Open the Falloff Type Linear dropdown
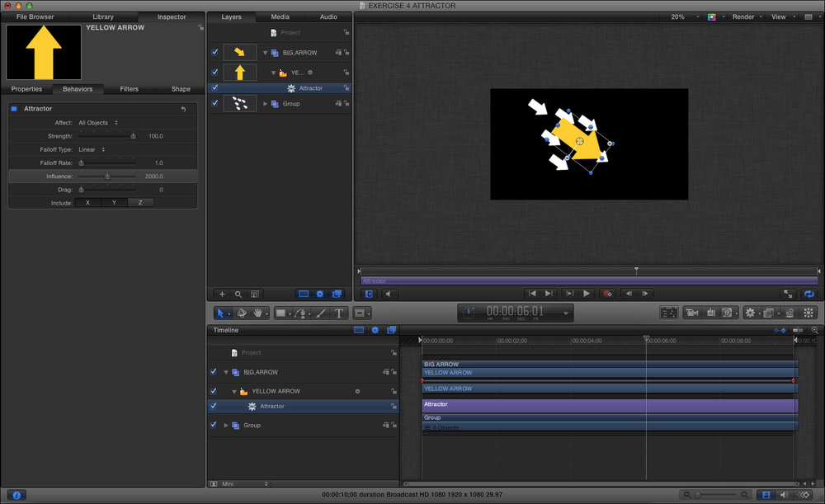The width and height of the screenshot is (825, 504). click(92, 149)
